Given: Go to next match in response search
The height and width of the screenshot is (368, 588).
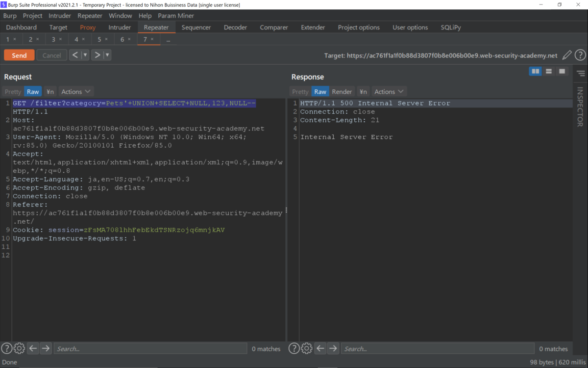Looking at the screenshot, I should tap(333, 348).
